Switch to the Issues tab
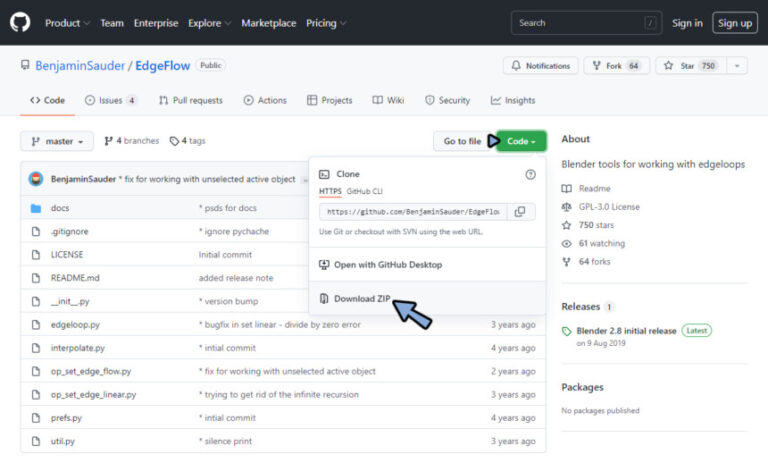Image resolution: width=768 pixels, height=463 pixels. (x=111, y=100)
